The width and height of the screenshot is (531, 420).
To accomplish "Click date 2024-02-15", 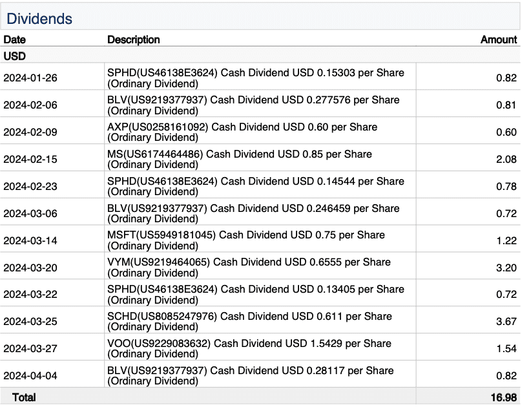I will click(x=30, y=159).
